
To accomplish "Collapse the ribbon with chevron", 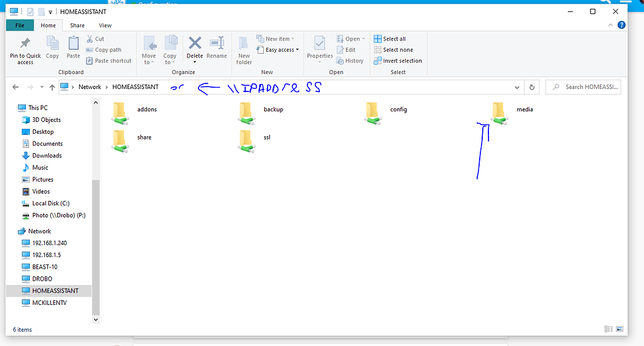I will pyautogui.click(x=610, y=25).
